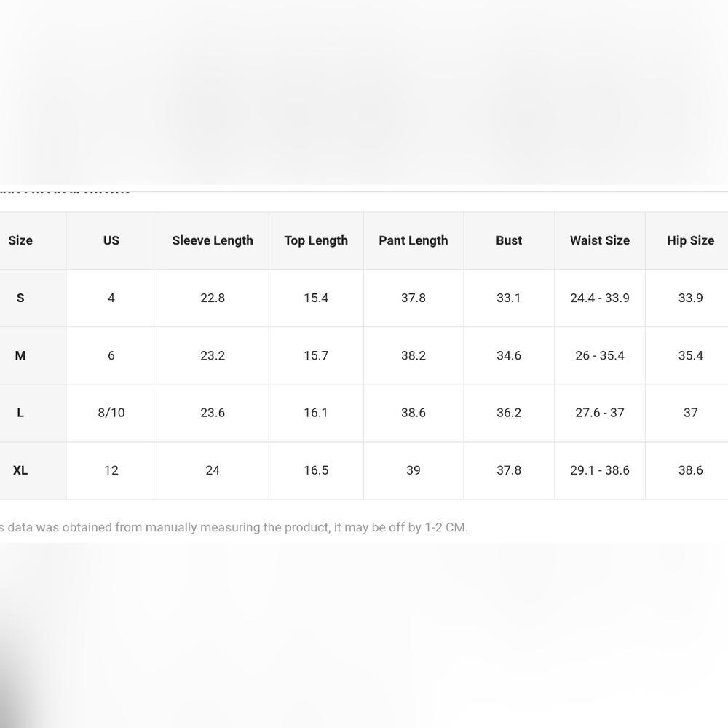Click the Bust column header
728x728 pixels.
coord(509,240)
